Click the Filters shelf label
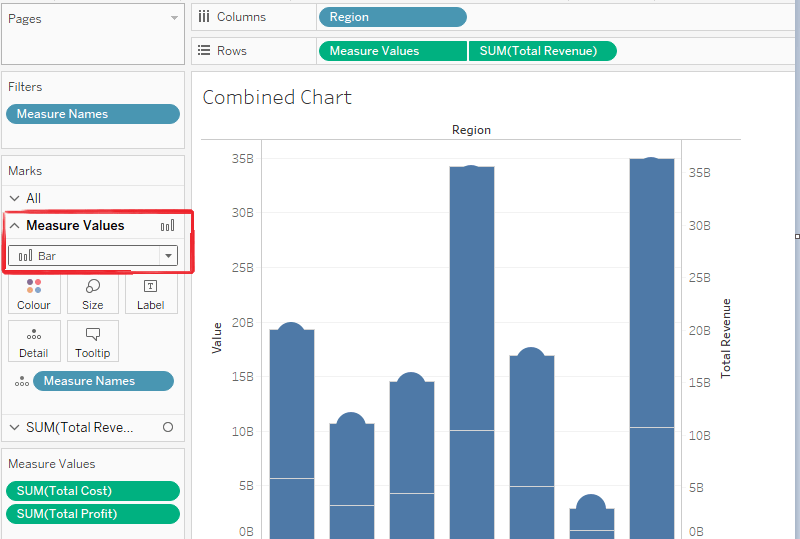This screenshot has height=539, width=800. pyautogui.click(x=25, y=87)
